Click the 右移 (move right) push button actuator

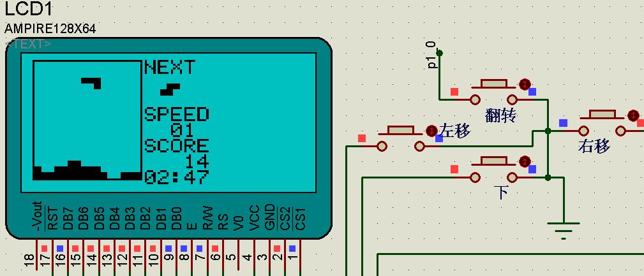pos(603,115)
